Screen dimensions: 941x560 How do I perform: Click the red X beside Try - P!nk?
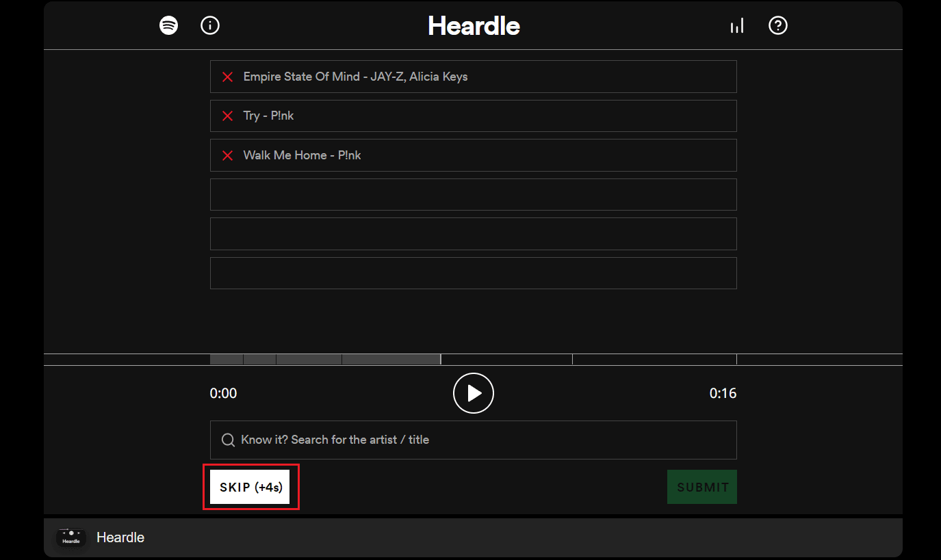228,116
